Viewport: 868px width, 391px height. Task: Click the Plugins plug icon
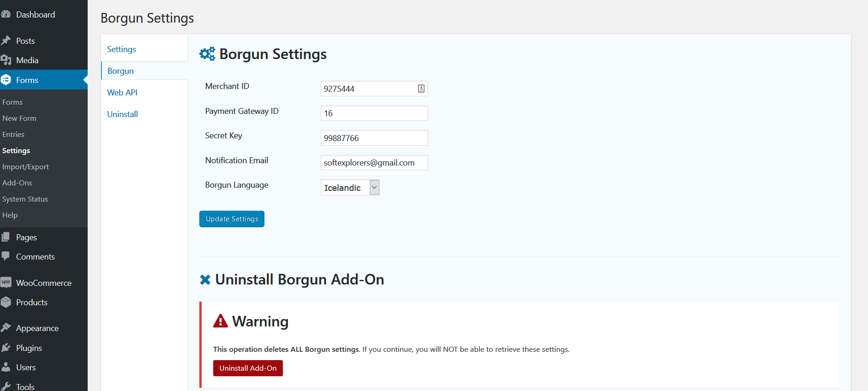point(6,348)
